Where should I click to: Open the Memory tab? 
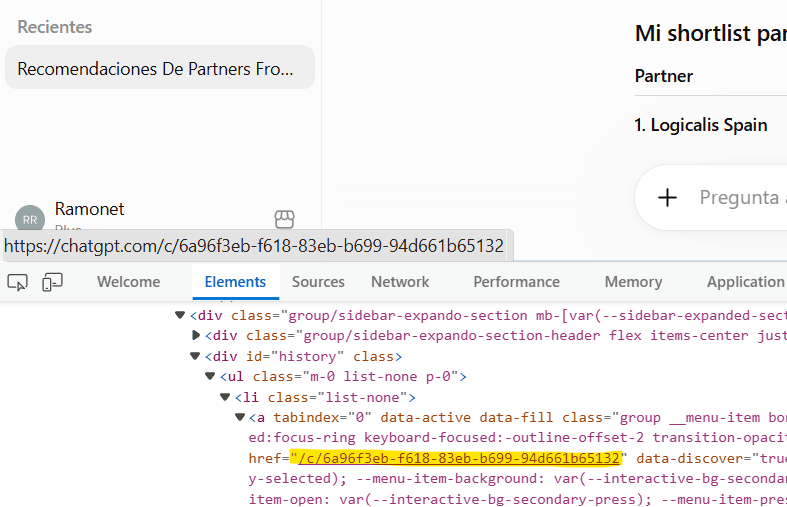tap(633, 282)
